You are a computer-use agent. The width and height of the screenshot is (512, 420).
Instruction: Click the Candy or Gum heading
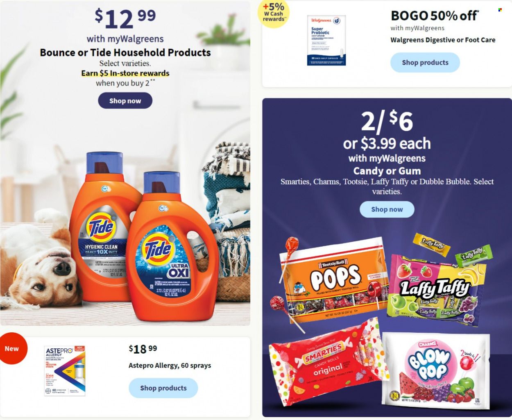(387, 171)
